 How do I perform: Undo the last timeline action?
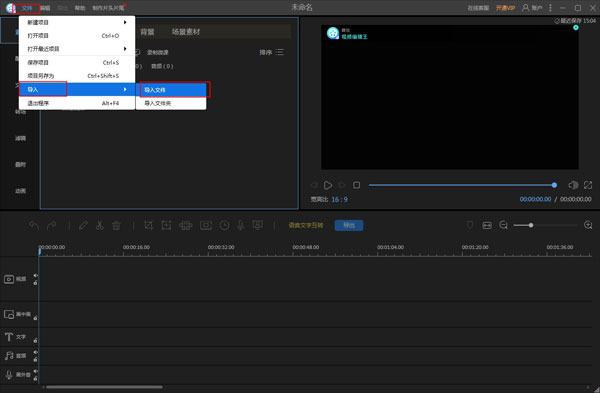(x=34, y=225)
